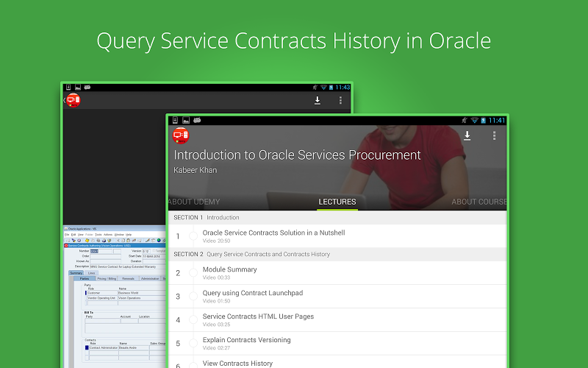This screenshot has height=368, width=588.
Task: Tap the muted-sound icon beside 11:41
Action: tap(465, 120)
